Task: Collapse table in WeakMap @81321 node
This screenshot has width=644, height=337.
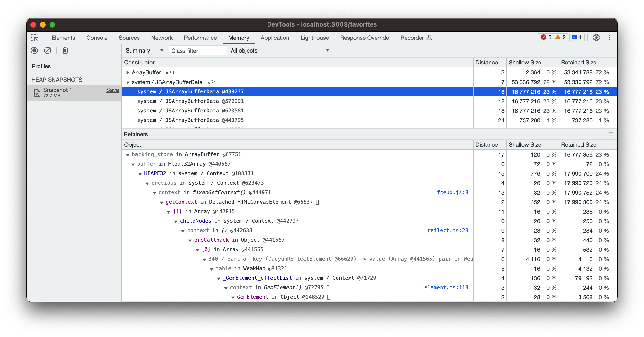Action: [212, 269]
